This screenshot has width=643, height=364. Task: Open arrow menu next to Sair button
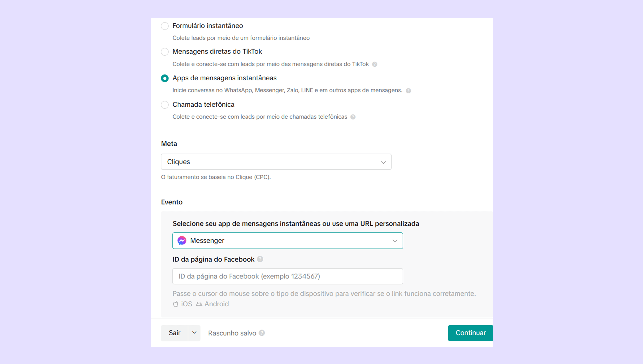[194, 333]
